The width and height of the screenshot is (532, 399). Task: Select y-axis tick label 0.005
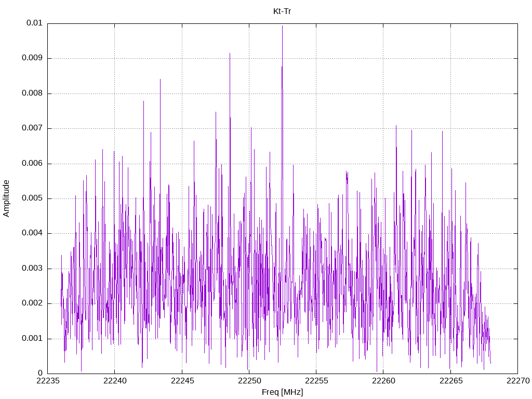coord(32,198)
